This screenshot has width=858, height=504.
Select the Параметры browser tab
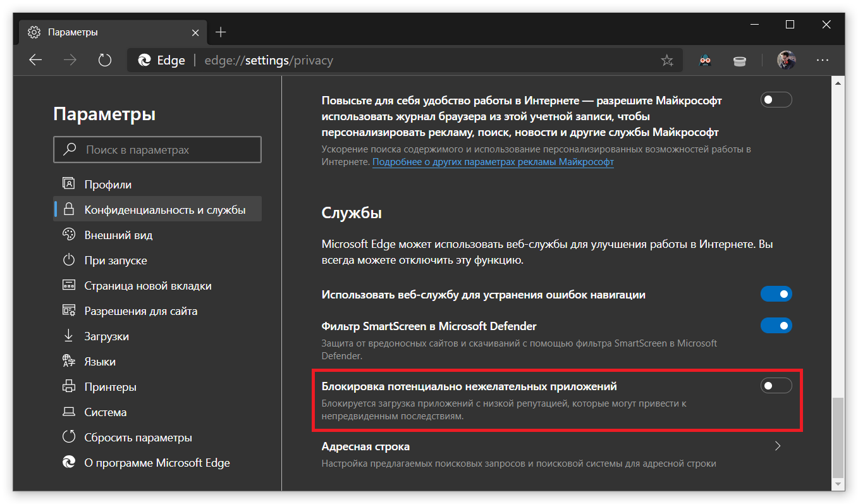pyautogui.click(x=114, y=32)
